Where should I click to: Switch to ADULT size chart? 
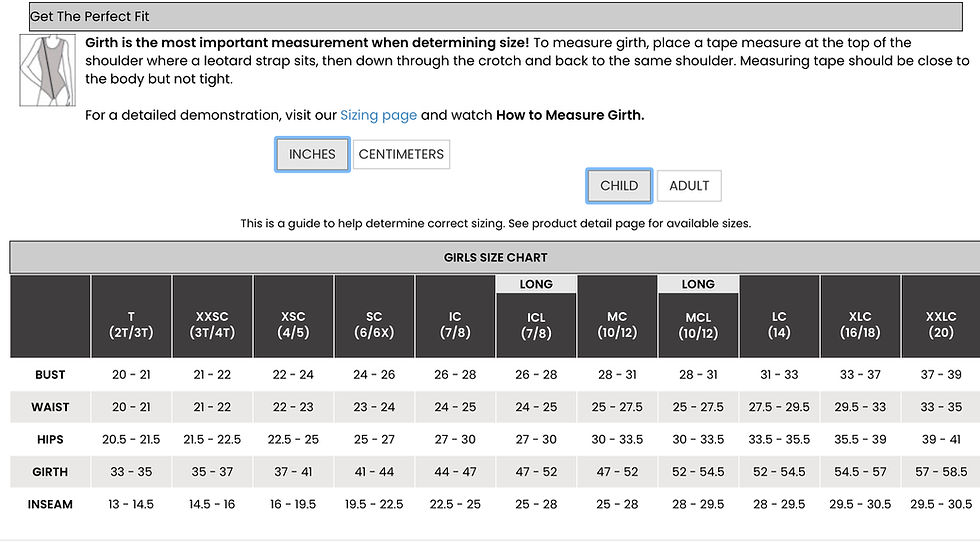point(689,186)
